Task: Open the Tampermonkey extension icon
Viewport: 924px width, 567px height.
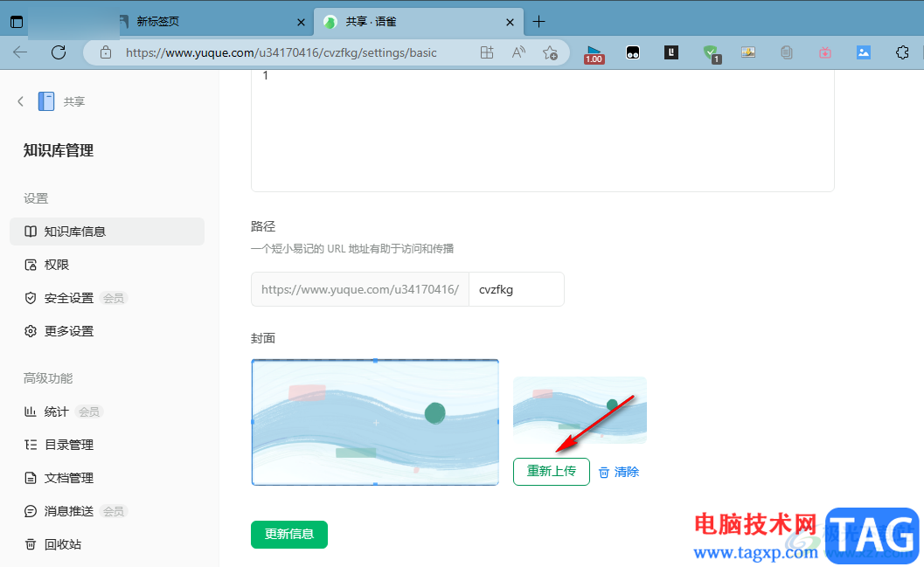Action: (632, 53)
